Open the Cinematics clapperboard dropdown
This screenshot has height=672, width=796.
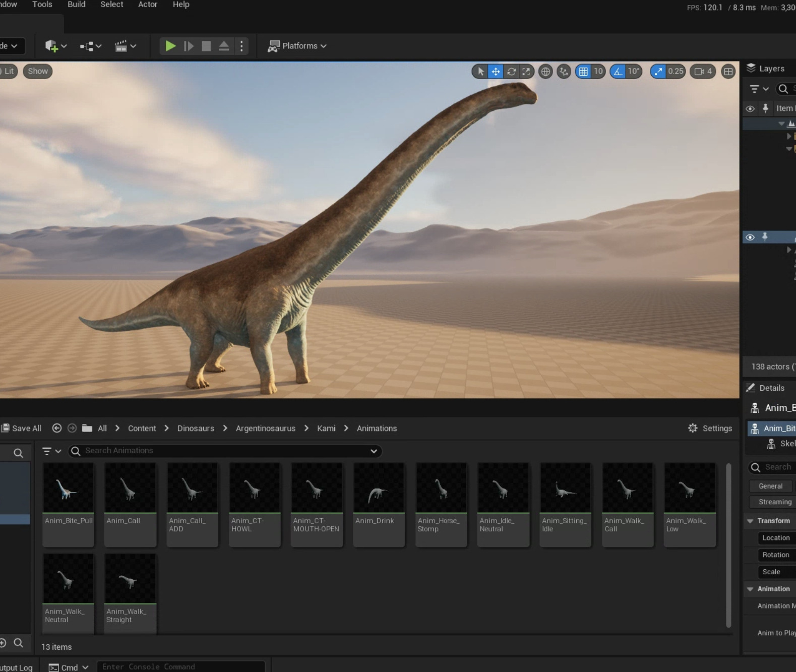point(126,46)
